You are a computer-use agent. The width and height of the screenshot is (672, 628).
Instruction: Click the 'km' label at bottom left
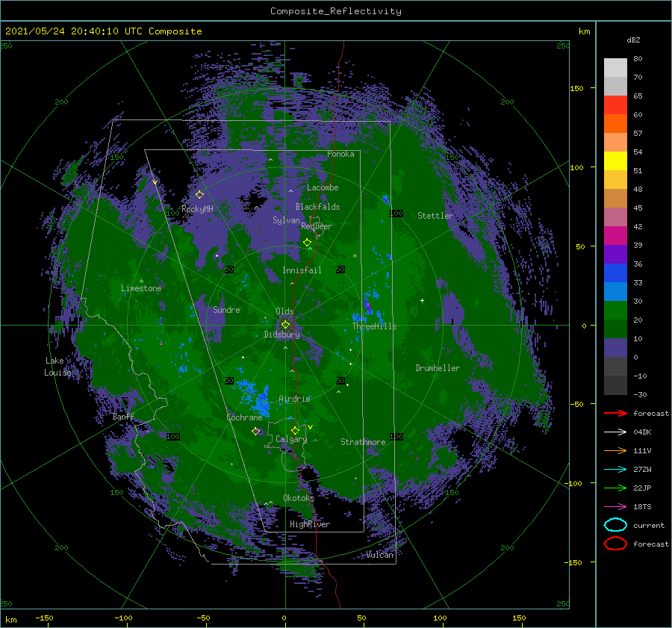pos(10,620)
